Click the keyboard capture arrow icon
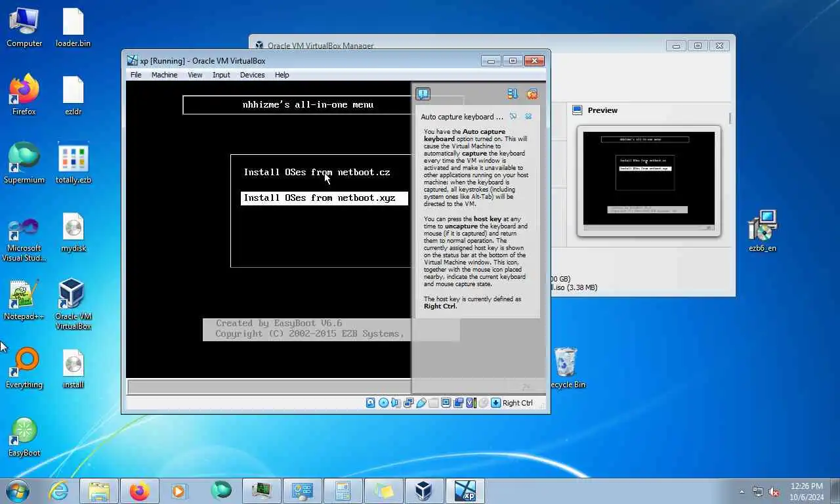Screen dimensions: 840x504 coord(495,403)
